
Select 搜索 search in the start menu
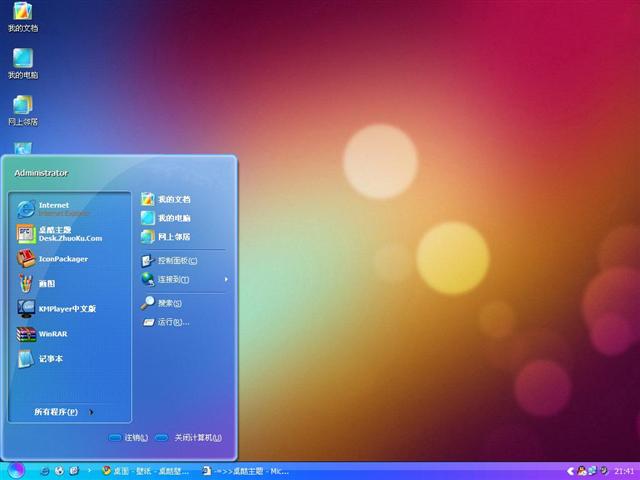coord(169,303)
